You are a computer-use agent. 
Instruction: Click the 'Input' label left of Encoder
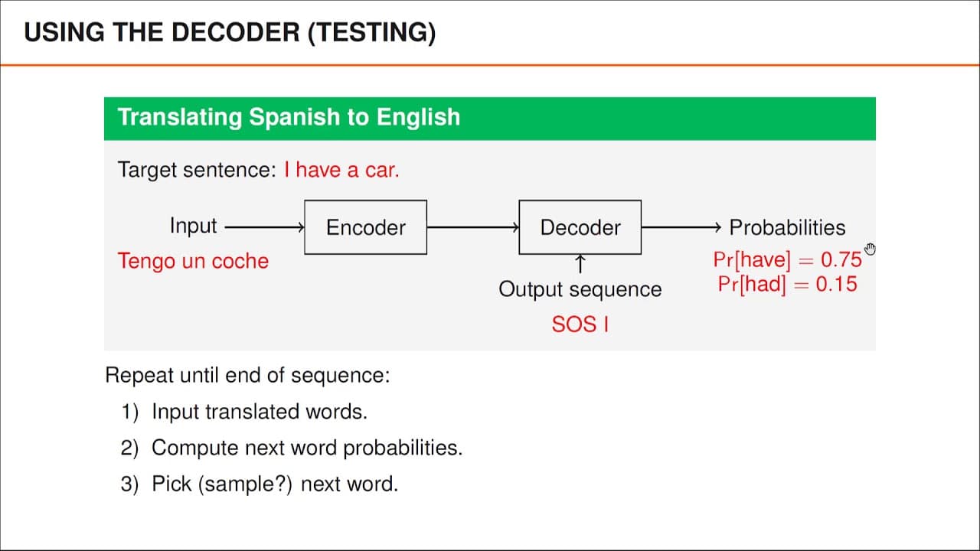(194, 226)
